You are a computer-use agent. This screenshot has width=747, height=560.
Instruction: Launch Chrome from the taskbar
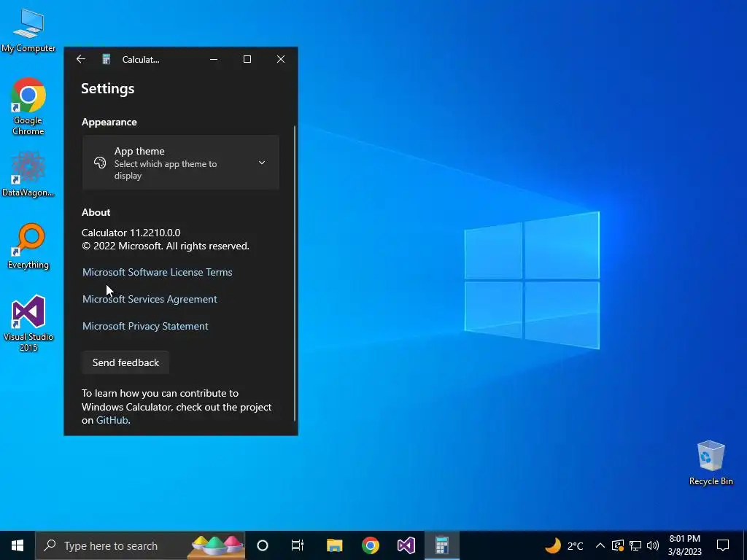(x=370, y=545)
